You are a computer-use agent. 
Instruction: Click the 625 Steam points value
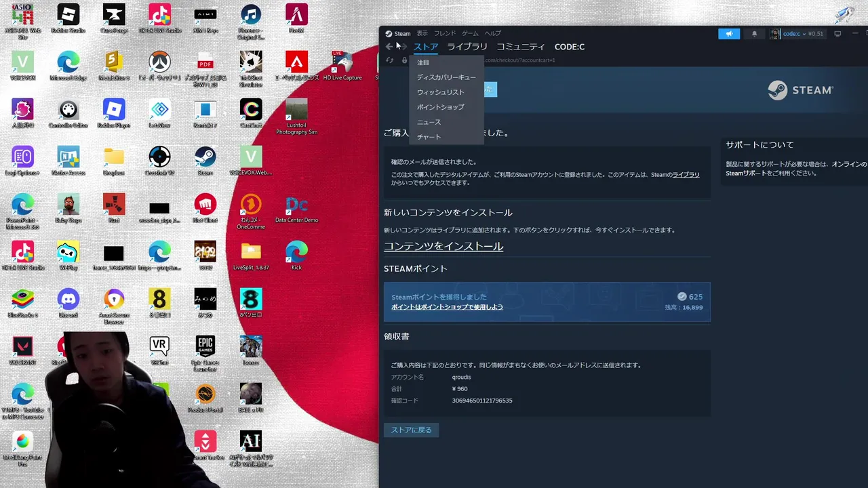[x=695, y=297]
